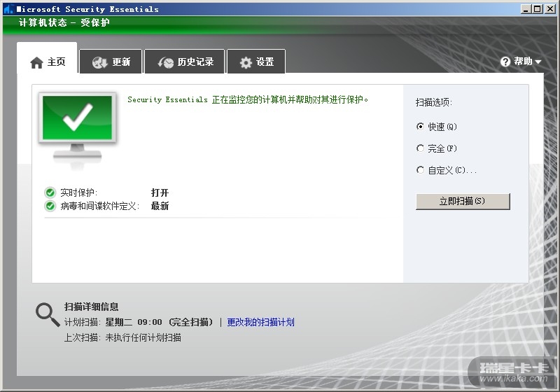Click the magnifying glass scan details icon
Image resolution: width=560 pixels, height=392 pixels.
tap(48, 314)
